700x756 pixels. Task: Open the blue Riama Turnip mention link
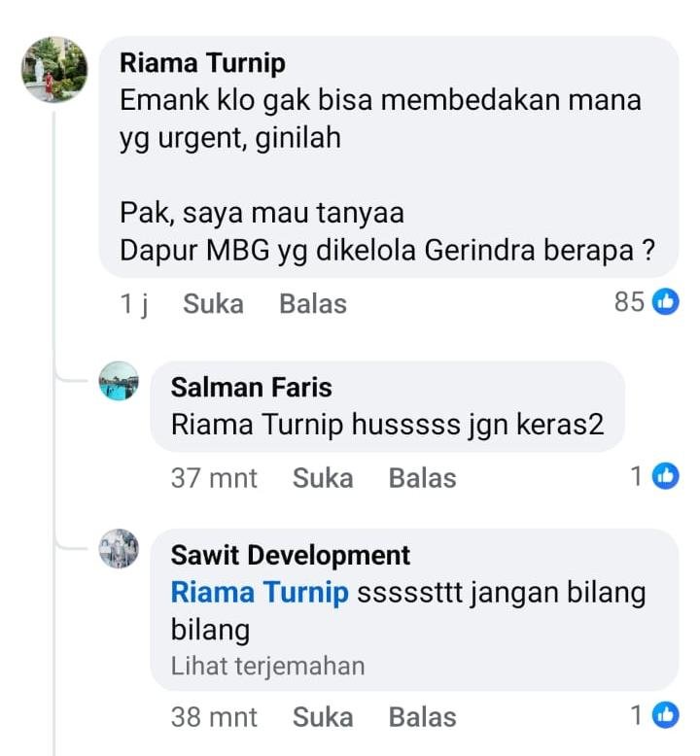(x=260, y=593)
